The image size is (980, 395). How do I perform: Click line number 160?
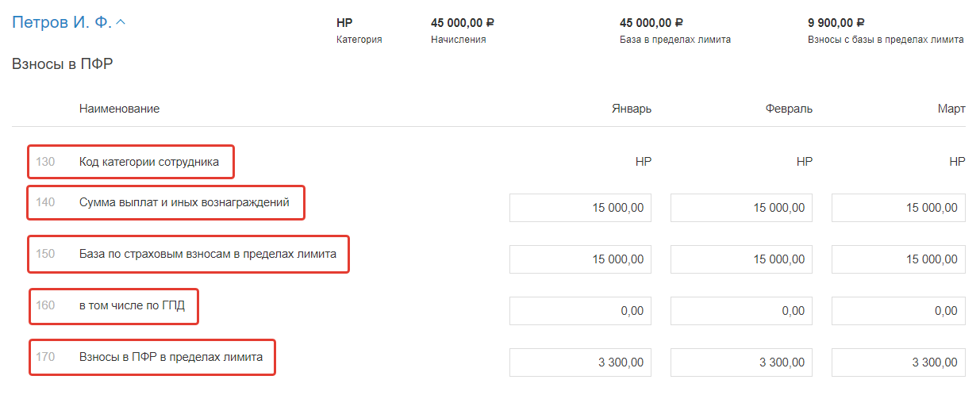[x=45, y=305]
